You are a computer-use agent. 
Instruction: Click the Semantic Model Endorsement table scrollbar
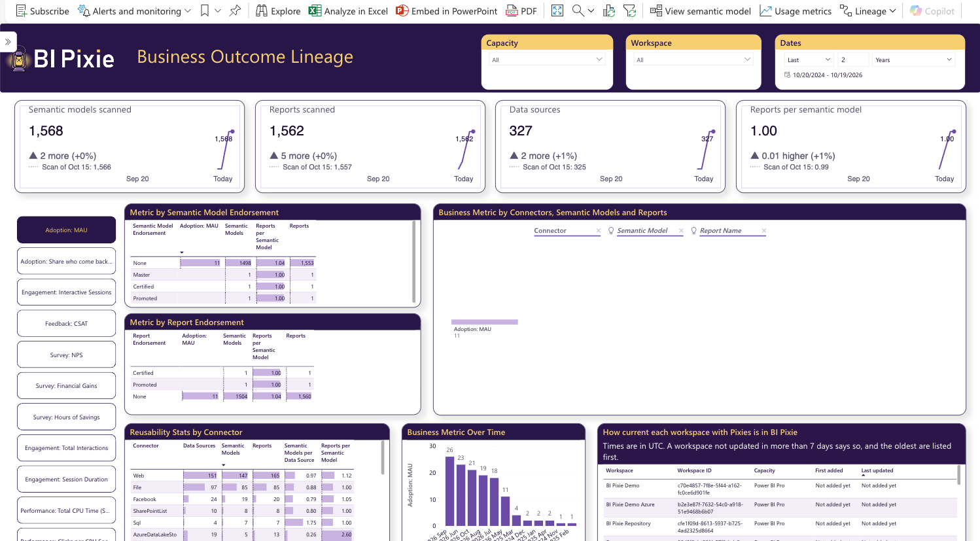[x=413, y=262]
